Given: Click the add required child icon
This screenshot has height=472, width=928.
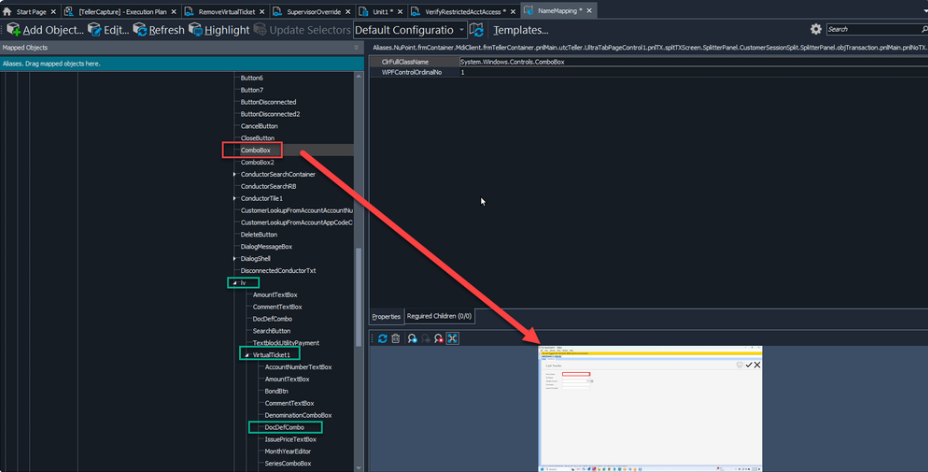Looking at the screenshot, I should [411, 339].
